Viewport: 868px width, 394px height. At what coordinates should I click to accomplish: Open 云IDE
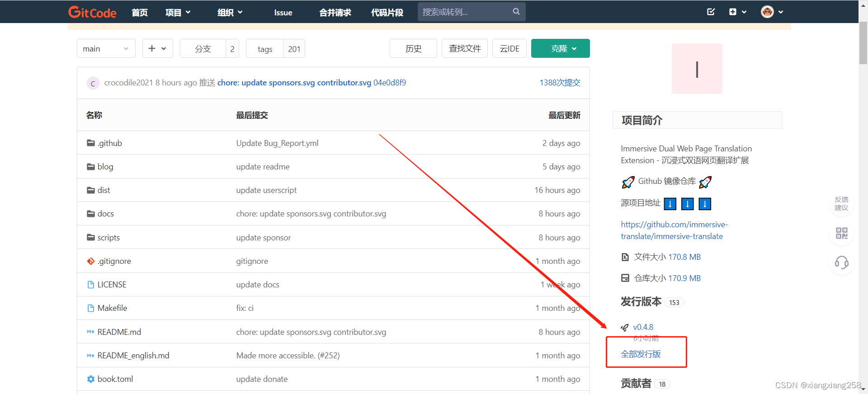pos(509,48)
